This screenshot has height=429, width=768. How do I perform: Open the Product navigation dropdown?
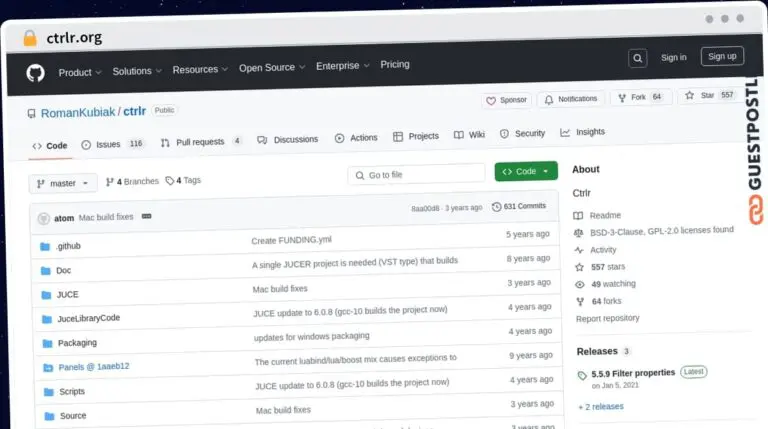tap(80, 72)
